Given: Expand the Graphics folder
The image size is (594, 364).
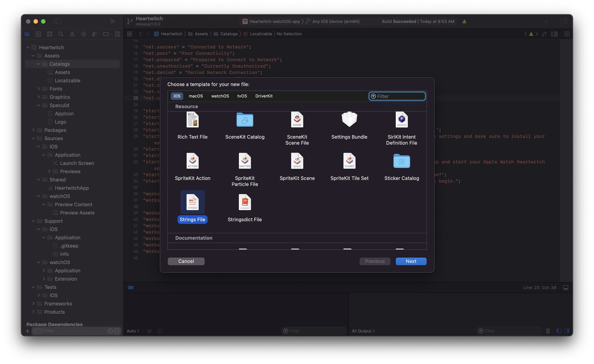Looking at the screenshot, I should [x=38, y=97].
